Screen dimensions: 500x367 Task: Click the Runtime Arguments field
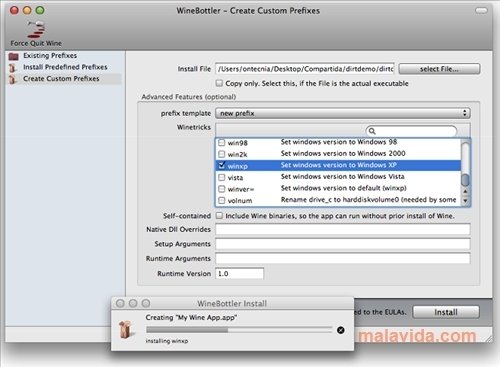[343, 258]
